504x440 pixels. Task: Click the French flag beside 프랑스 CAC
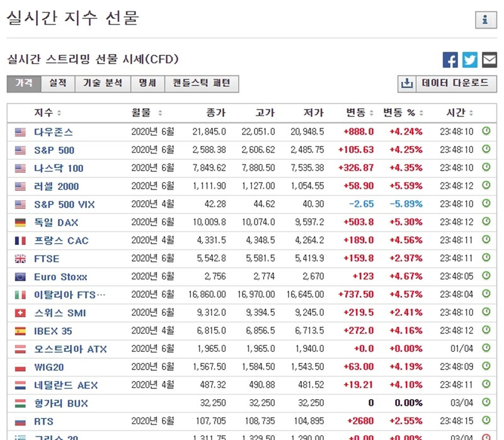pyautogui.click(x=20, y=240)
